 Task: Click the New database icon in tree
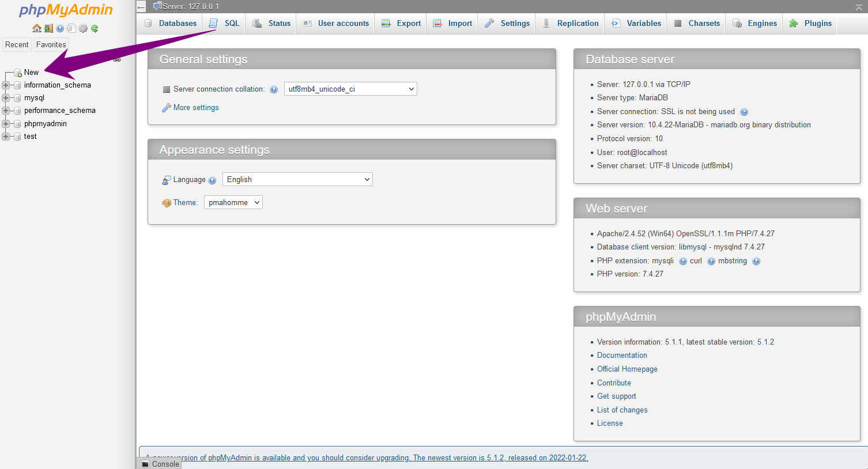click(18, 73)
